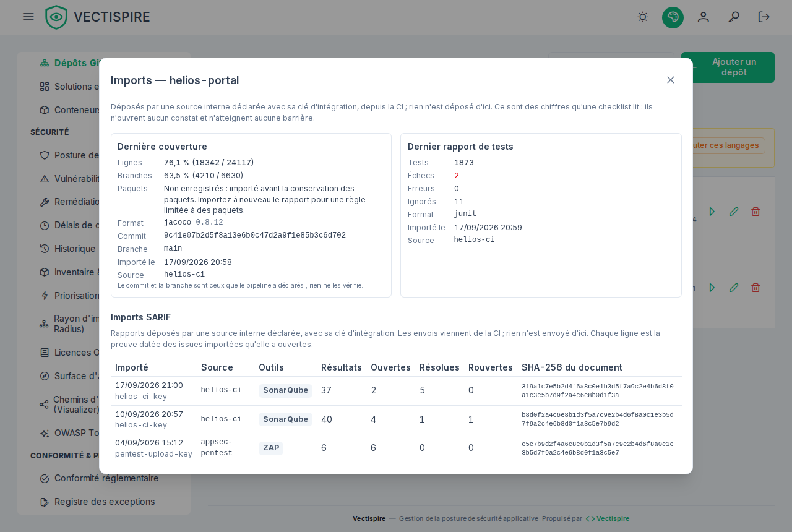This screenshot has height=532, width=792.
Task: Follow the Vectispire footer link
Action: click(x=608, y=518)
